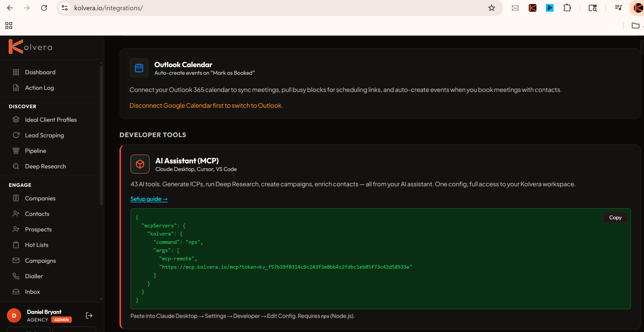The width and height of the screenshot is (644, 332).
Task: Copy the MCP config JSON
Action: (615, 217)
